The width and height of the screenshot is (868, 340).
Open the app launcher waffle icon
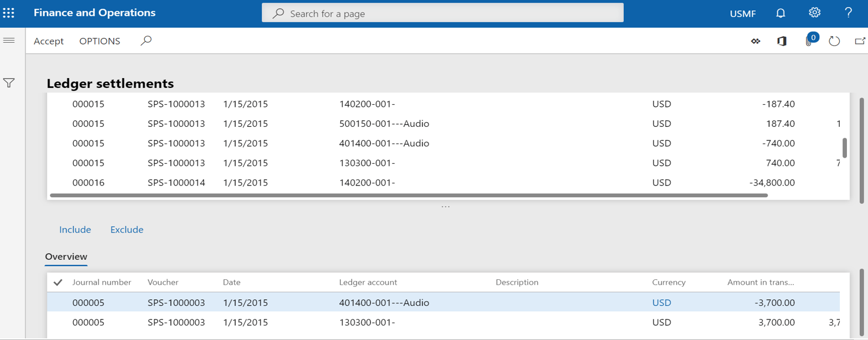pyautogui.click(x=9, y=13)
